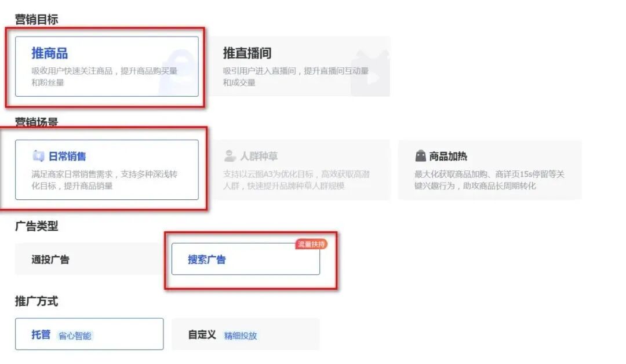The height and width of the screenshot is (364, 626).
Task: Click the shopping bag watermark in 推商品 card
Action: coord(178,72)
